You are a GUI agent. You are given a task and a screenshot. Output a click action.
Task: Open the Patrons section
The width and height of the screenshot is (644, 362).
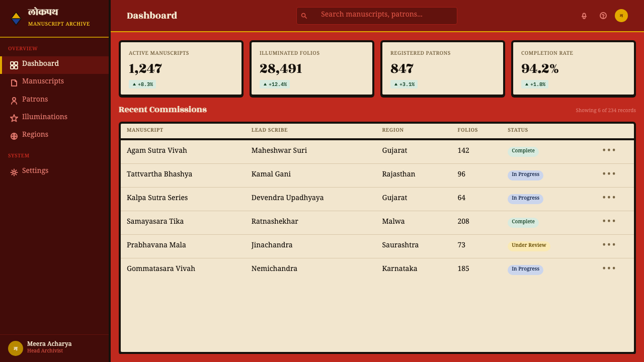tap(54, 101)
